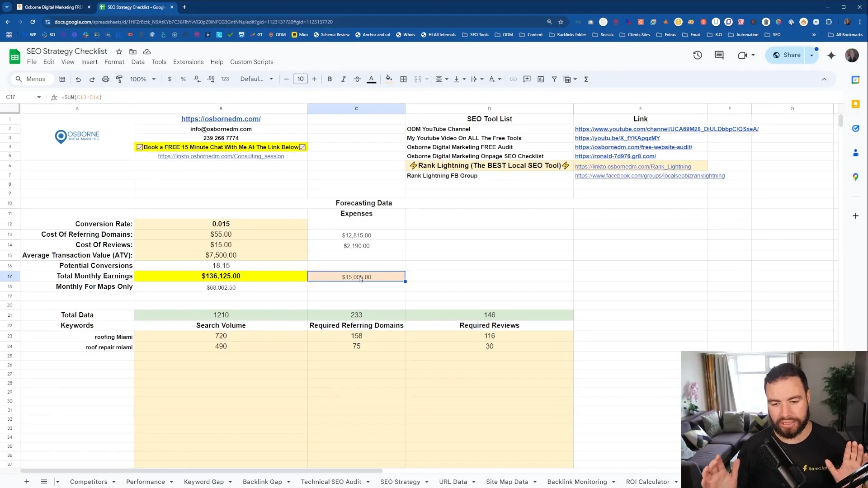
Task: Toggle strikethrough formatting
Action: (x=357, y=79)
